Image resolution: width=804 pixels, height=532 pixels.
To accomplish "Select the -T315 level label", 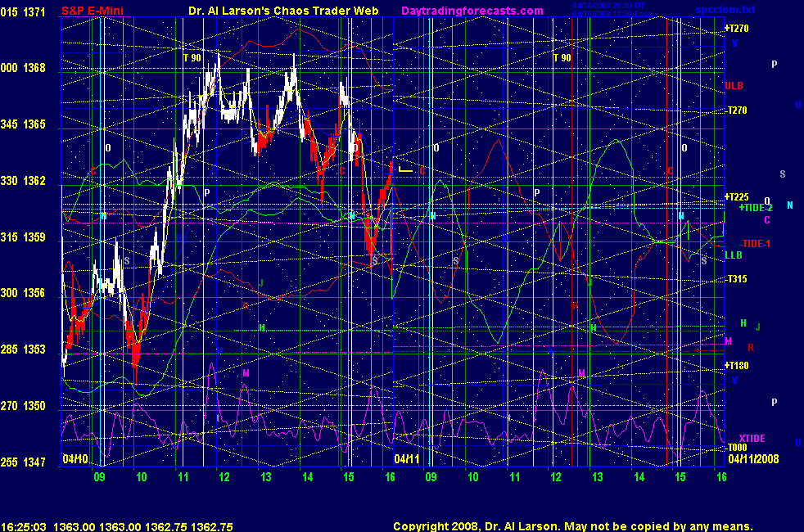I will (x=737, y=279).
